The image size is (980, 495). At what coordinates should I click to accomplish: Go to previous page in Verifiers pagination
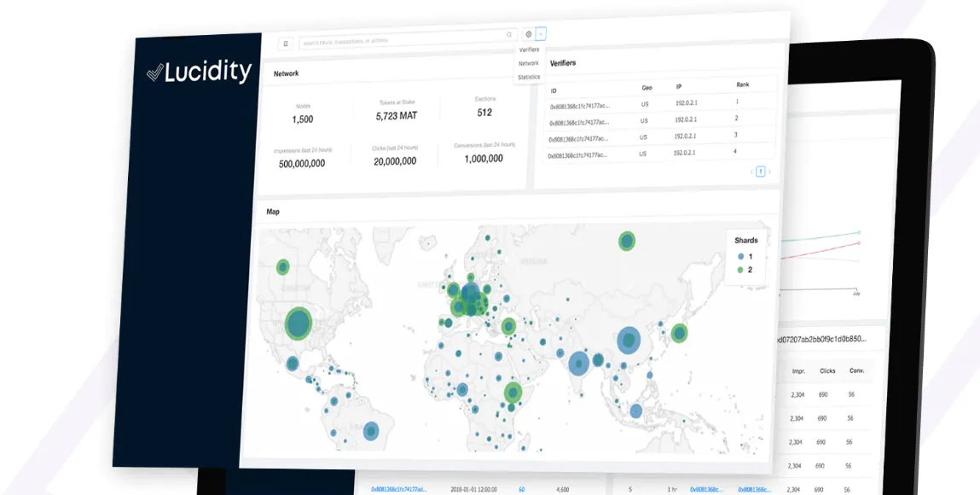click(752, 171)
